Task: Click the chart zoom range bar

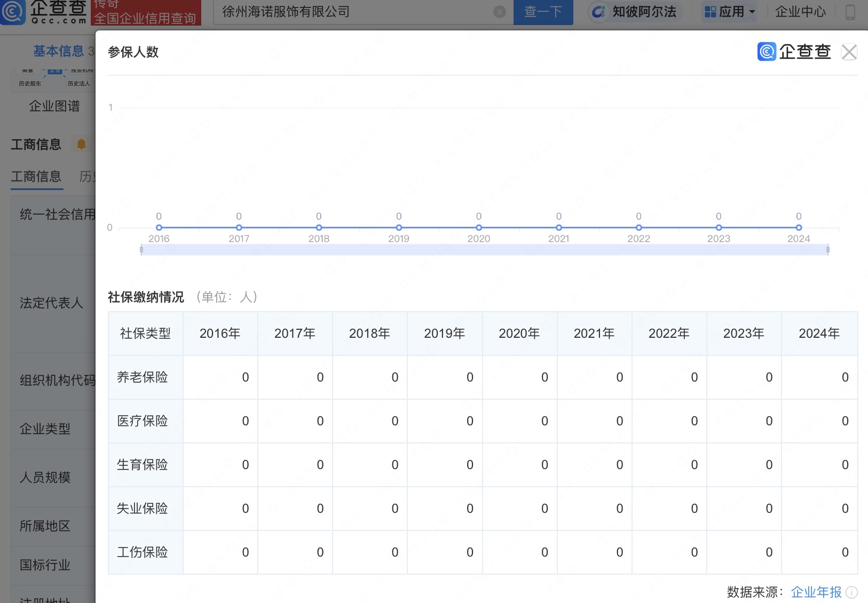Action: coord(485,250)
